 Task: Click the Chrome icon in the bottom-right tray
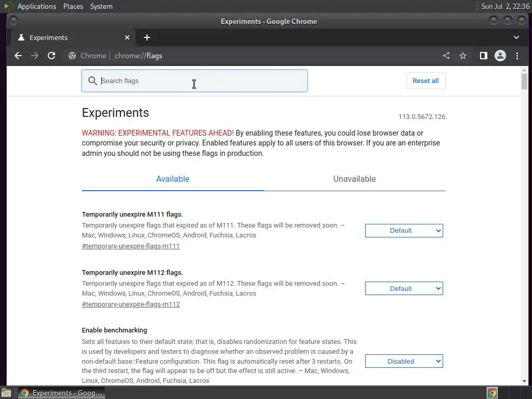tap(493, 393)
